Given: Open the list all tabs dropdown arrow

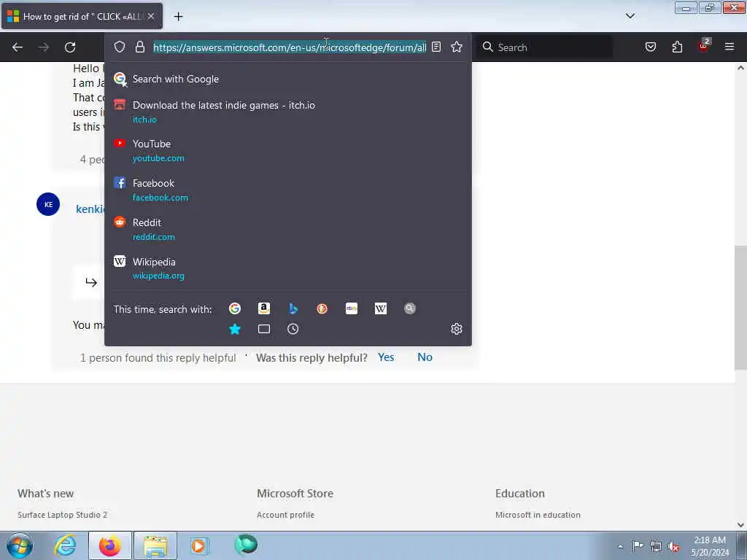Looking at the screenshot, I should point(630,16).
